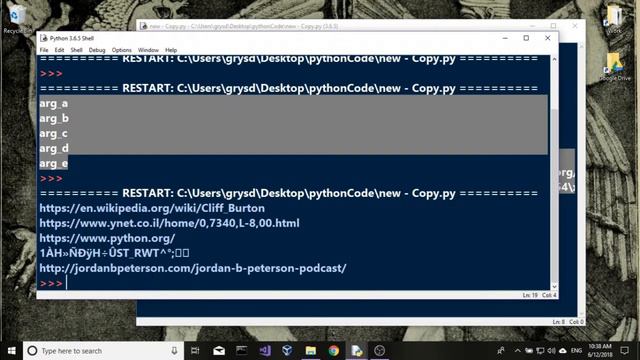
Task: Open OBS Studio taskbar icon
Action: 380,351
